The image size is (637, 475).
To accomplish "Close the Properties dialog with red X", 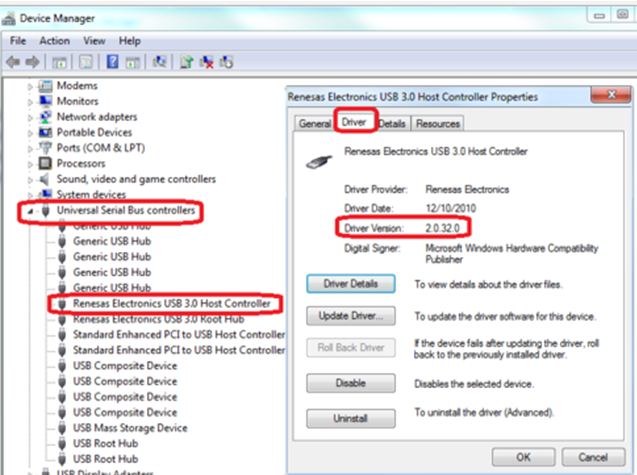I will (x=611, y=95).
